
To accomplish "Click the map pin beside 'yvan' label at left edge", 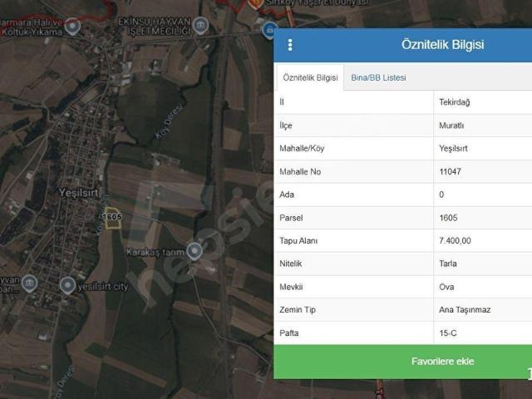I will point(30,283).
